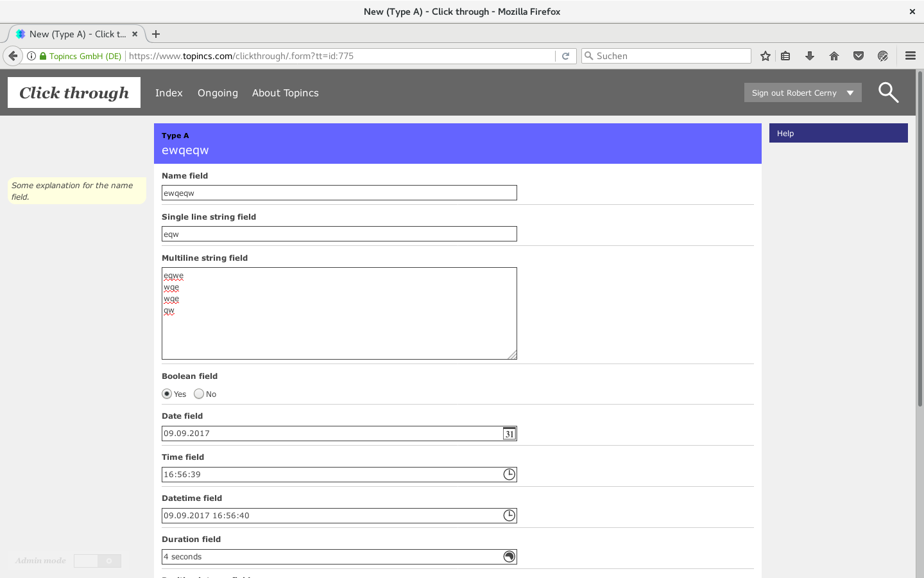
Task: Click into the Name field input
Action: point(339,193)
